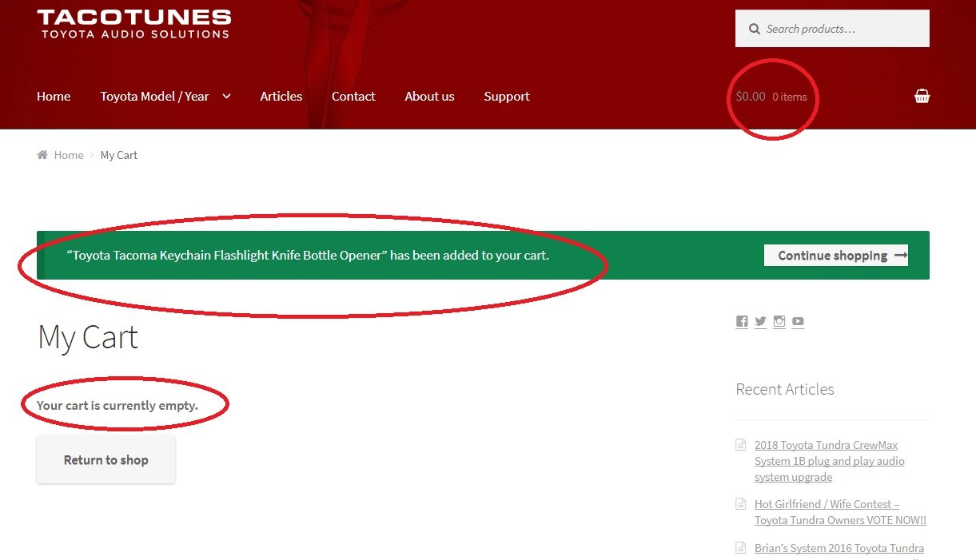The width and height of the screenshot is (976, 560).
Task: Navigate to the Contact page
Action: point(353,97)
